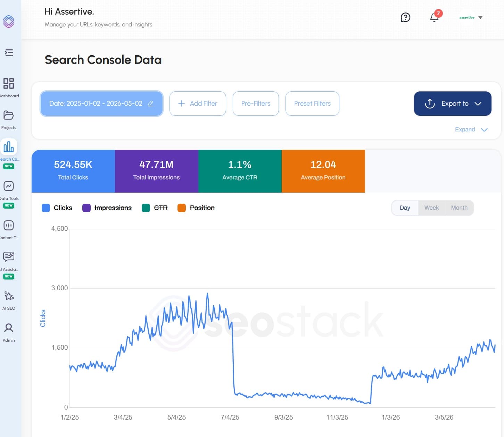The image size is (504, 437).
Task: Click the purple Impressions color swatch
Action: coord(86,208)
